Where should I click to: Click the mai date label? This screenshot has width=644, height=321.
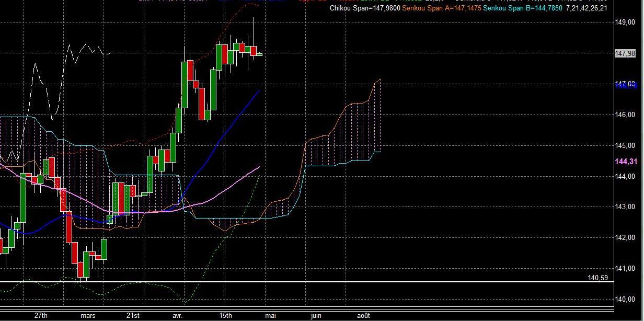click(x=270, y=316)
